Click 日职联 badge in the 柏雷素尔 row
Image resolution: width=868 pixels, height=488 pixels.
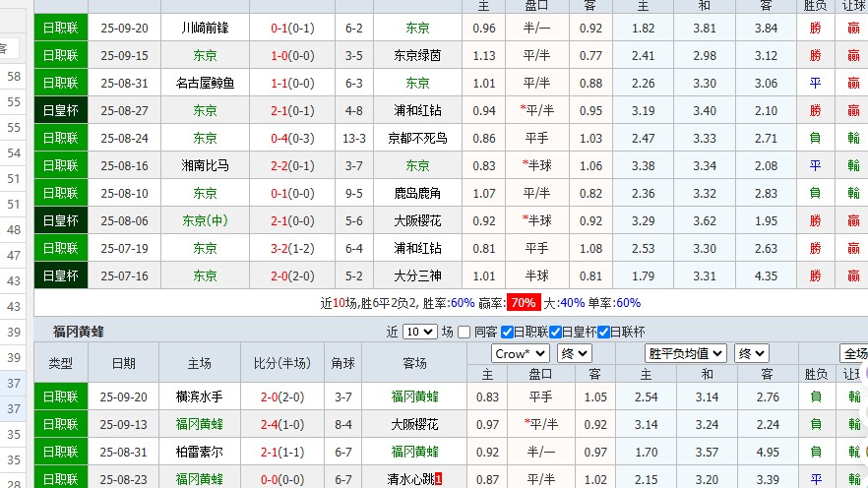point(61,452)
